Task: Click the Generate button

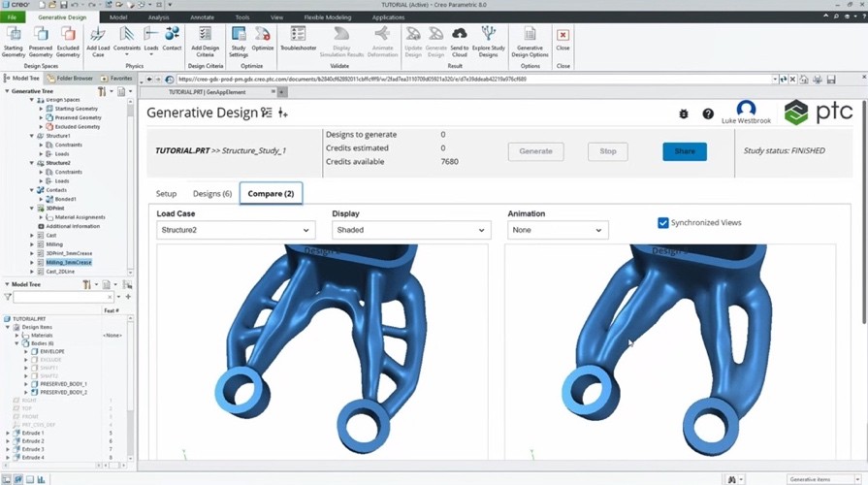Action: click(x=536, y=151)
